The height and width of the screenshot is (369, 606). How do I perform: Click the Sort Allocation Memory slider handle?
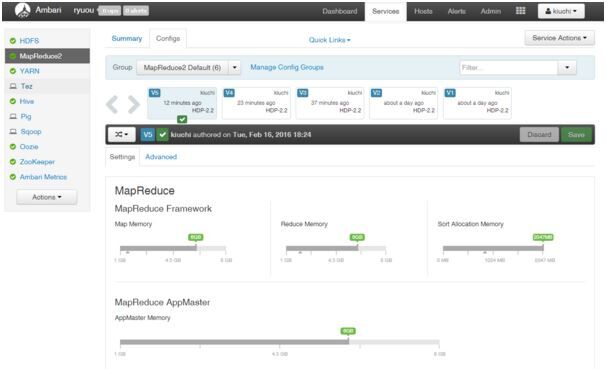pos(543,248)
